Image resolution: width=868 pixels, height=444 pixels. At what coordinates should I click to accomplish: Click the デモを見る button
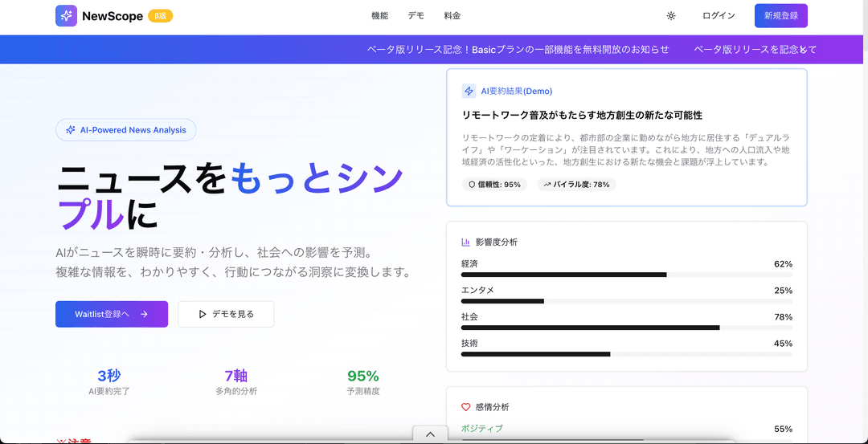[226, 314]
